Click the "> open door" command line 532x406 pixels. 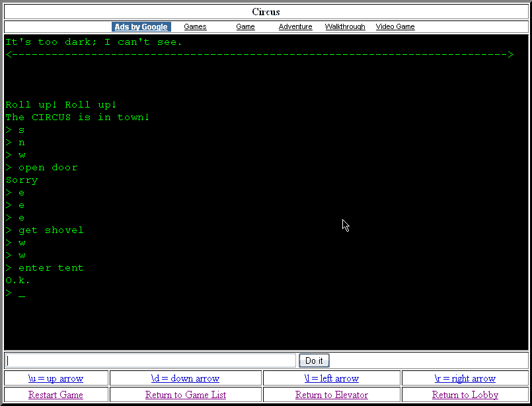pos(42,168)
